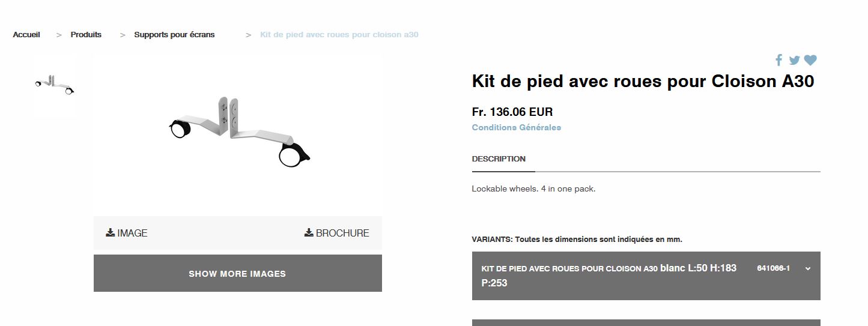Click the heart favorite icon

tap(810, 60)
